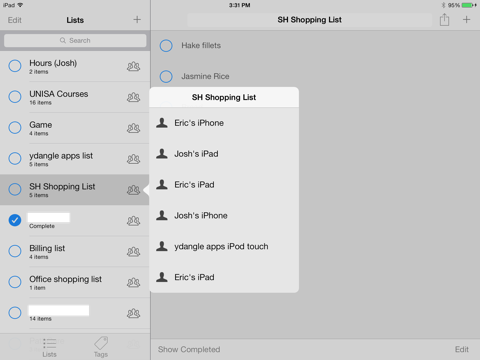Viewport: 480px width, 360px height.
Task: Mark SH Shopping List complete
Action: (x=15, y=189)
